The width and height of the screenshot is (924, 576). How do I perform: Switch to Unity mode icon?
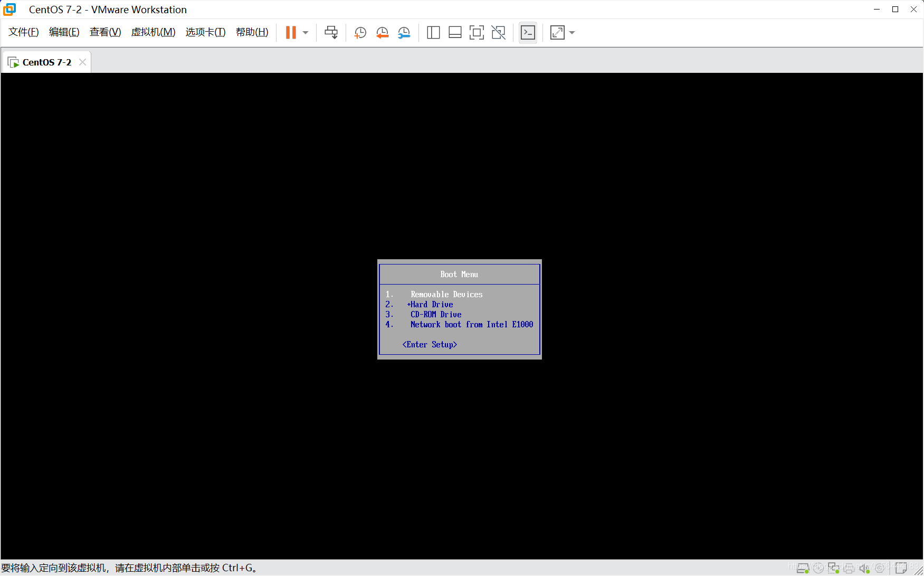click(x=499, y=33)
